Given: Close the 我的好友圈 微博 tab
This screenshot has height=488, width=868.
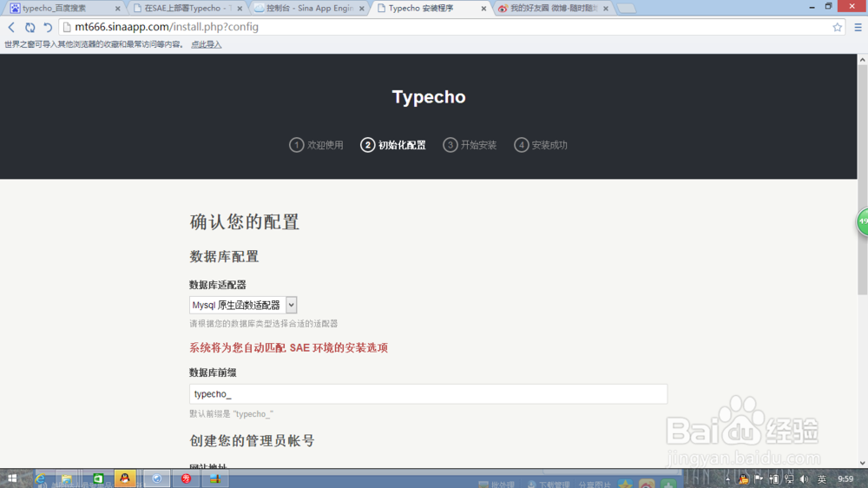Looking at the screenshot, I should coord(606,9).
